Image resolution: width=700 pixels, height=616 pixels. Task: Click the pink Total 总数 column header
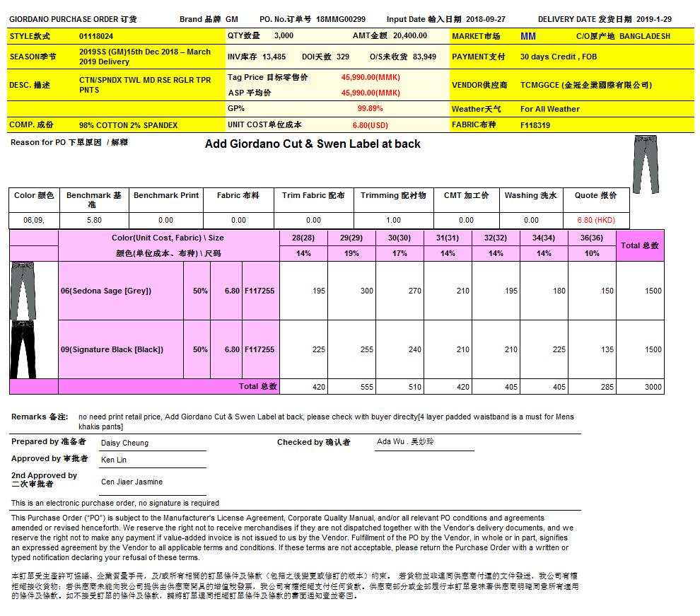pyautogui.click(x=639, y=245)
